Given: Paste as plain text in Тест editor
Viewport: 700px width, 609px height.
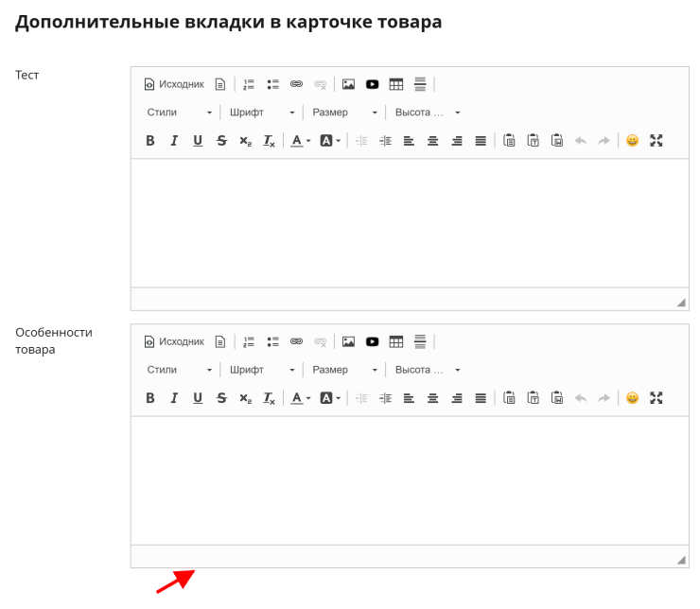Looking at the screenshot, I should pos(533,141).
